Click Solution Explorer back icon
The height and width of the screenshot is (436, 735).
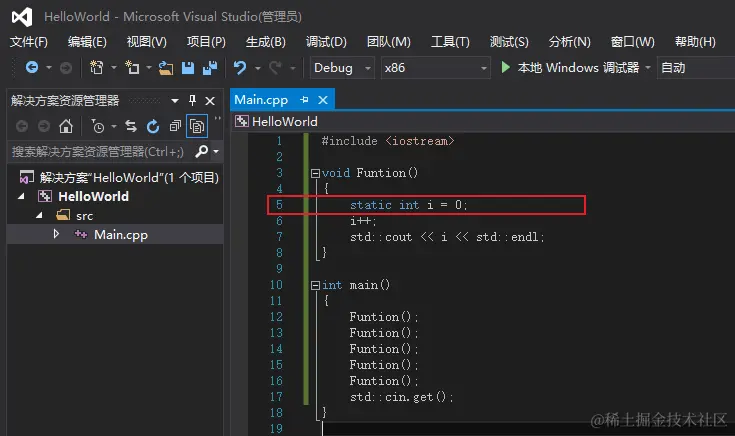[22, 126]
